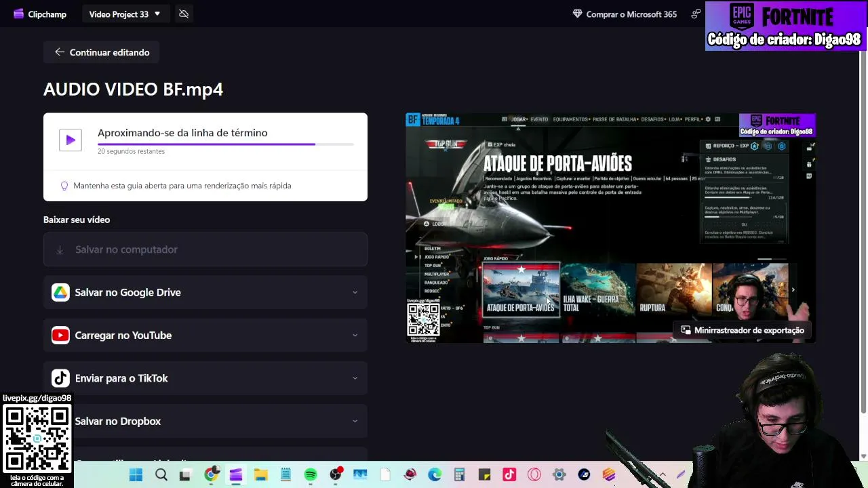
Task: Click the text "20 segundos restantes"
Action: point(131,151)
